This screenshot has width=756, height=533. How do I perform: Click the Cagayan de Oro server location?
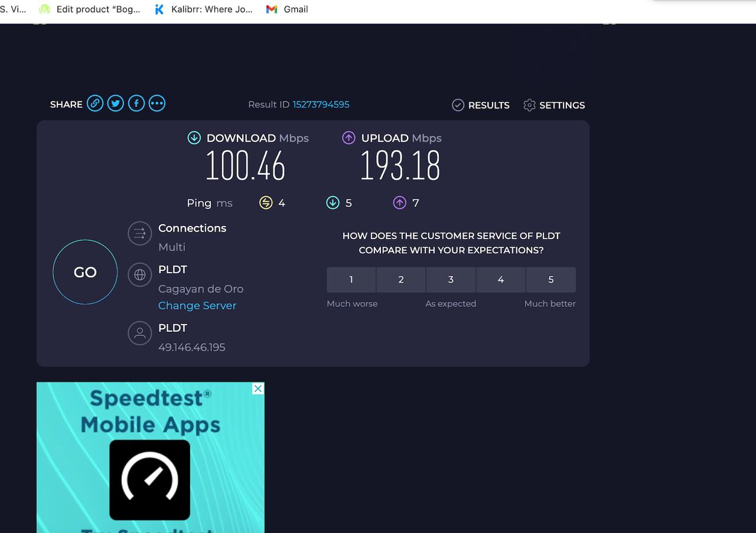click(201, 289)
